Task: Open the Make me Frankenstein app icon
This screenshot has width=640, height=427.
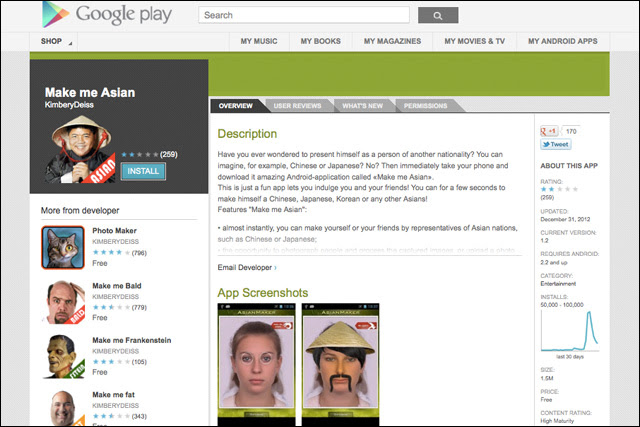Action: click(x=64, y=357)
